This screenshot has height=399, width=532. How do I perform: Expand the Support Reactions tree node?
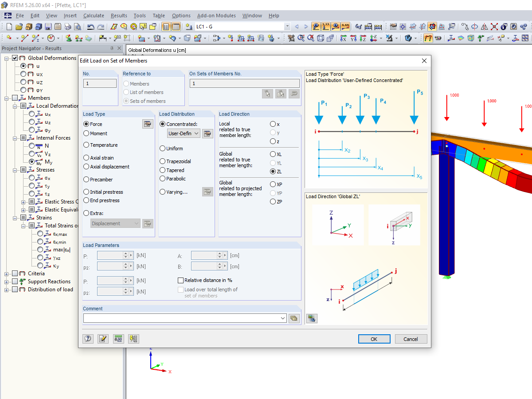point(6,281)
